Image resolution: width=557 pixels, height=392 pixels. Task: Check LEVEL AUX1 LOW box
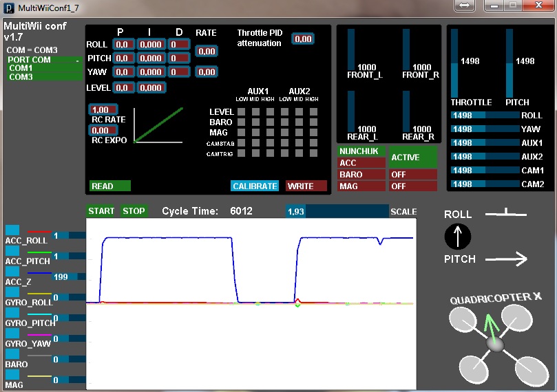tap(241, 111)
